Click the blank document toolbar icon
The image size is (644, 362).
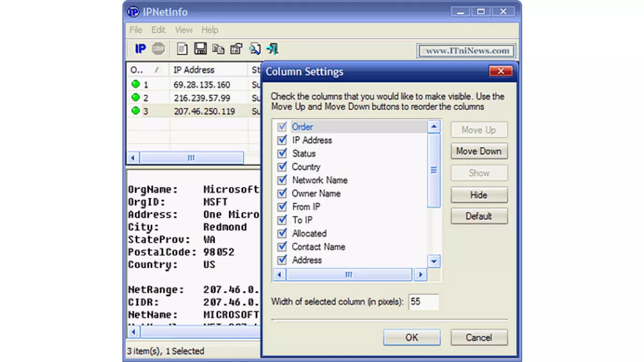coord(182,49)
